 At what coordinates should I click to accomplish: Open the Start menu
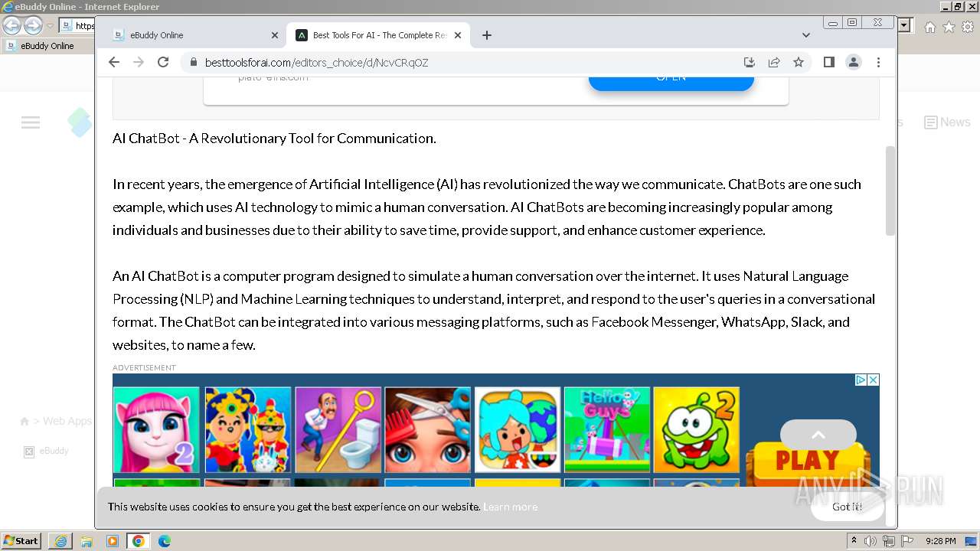coord(21,541)
